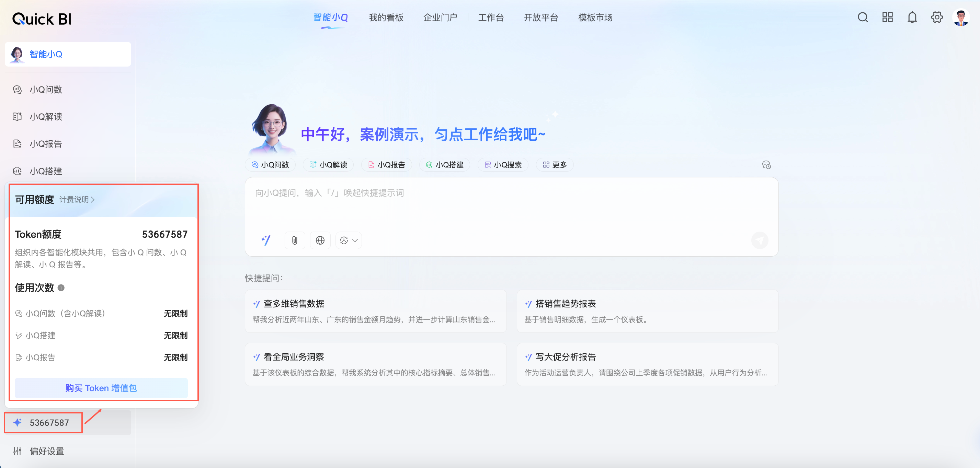Click the magic prompt wand icon
The width and height of the screenshot is (980, 468).
pos(266,240)
